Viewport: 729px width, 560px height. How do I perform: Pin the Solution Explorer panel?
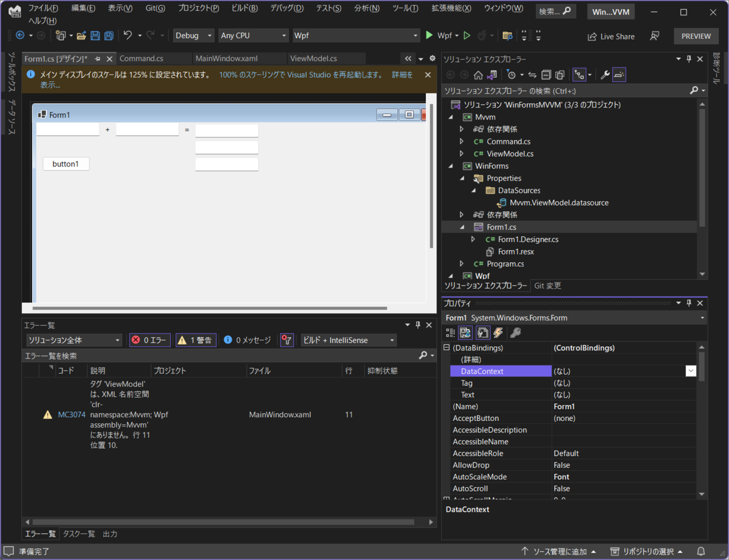pyautogui.click(x=688, y=59)
